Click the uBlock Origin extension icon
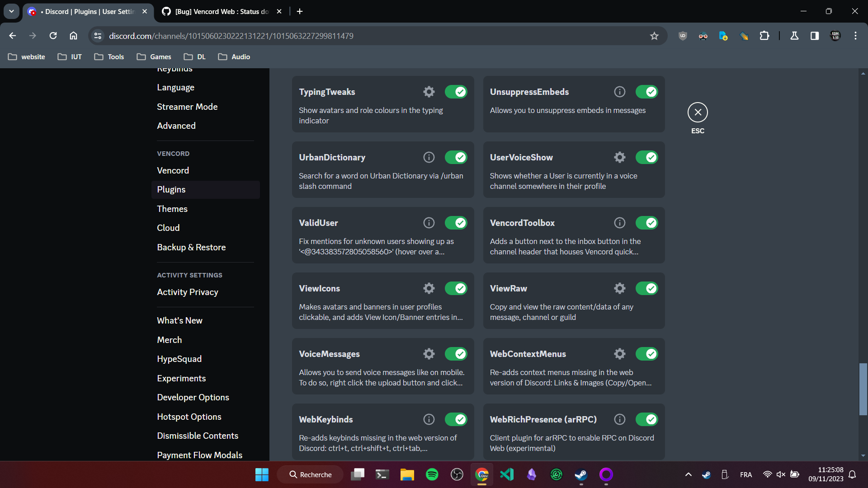The height and width of the screenshot is (488, 868). click(x=683, y=36)
